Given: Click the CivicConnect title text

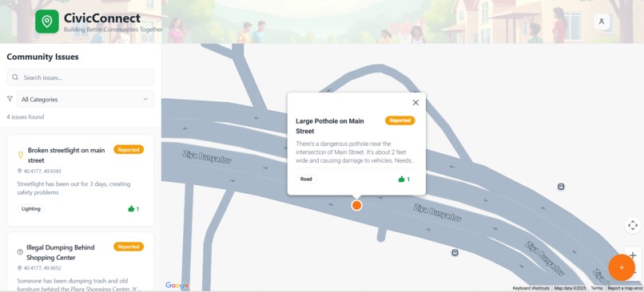Looking at the screenshot, I should tap(102, 18).
